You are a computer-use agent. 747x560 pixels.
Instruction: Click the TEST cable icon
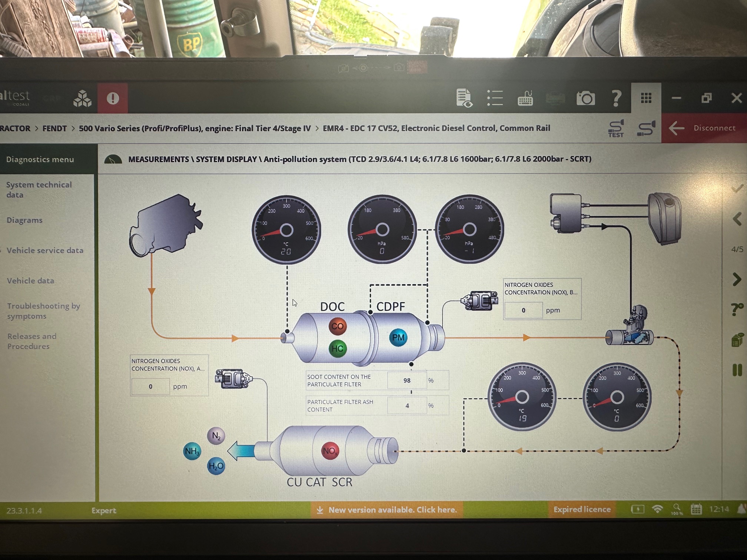[x=616, y=129]
